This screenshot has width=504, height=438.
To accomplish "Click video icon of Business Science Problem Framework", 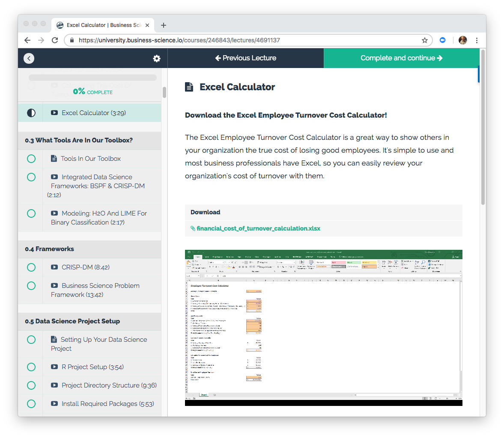I will (54, 285).
